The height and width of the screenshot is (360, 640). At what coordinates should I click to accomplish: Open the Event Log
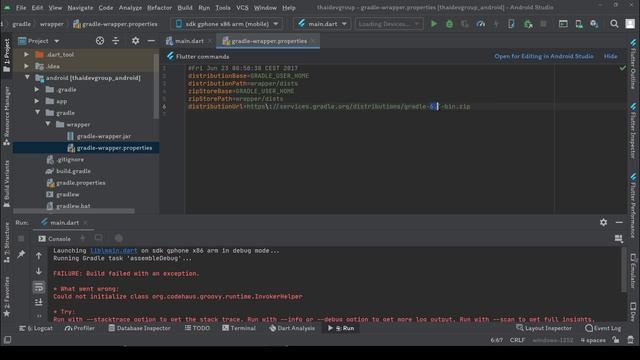(x=603, y=328)
